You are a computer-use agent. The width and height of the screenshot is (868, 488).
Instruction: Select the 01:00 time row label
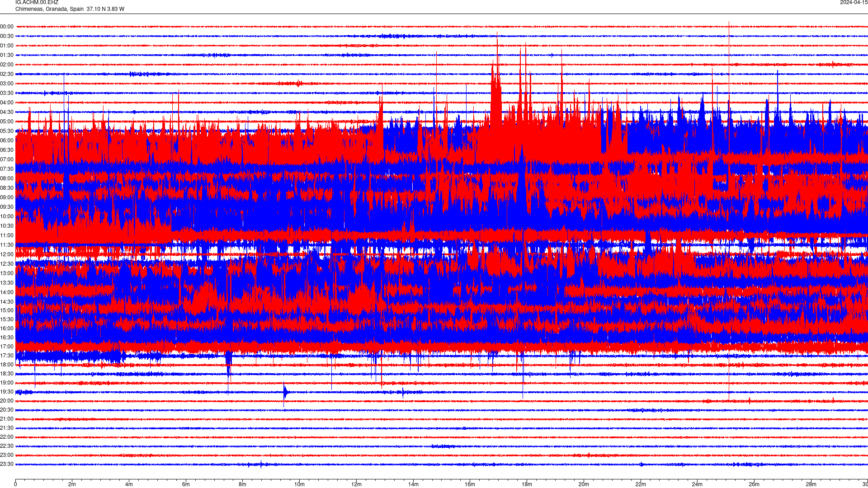click(x=7, y=46)
